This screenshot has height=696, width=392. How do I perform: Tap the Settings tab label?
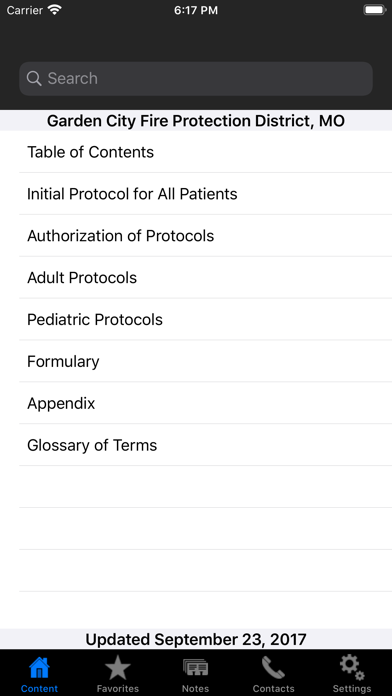pyautogui.click(x=352, y=688)
